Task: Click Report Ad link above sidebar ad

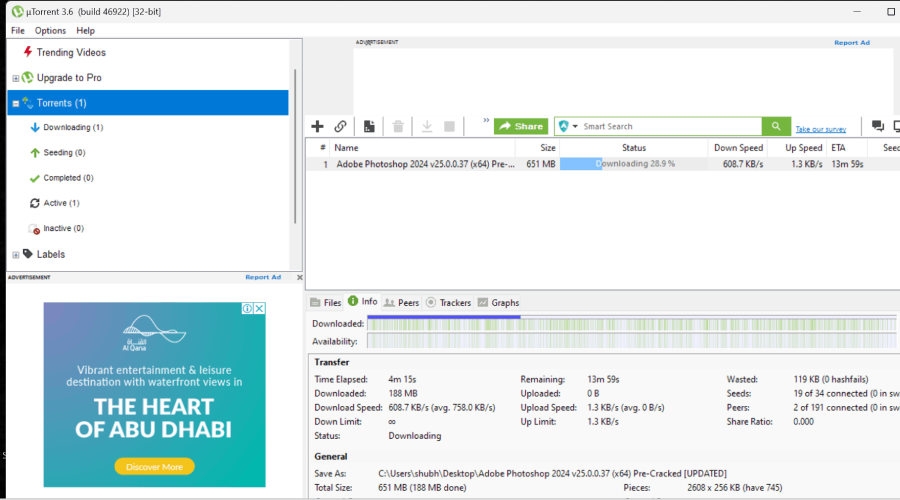Action: click(x=263, y=277)
